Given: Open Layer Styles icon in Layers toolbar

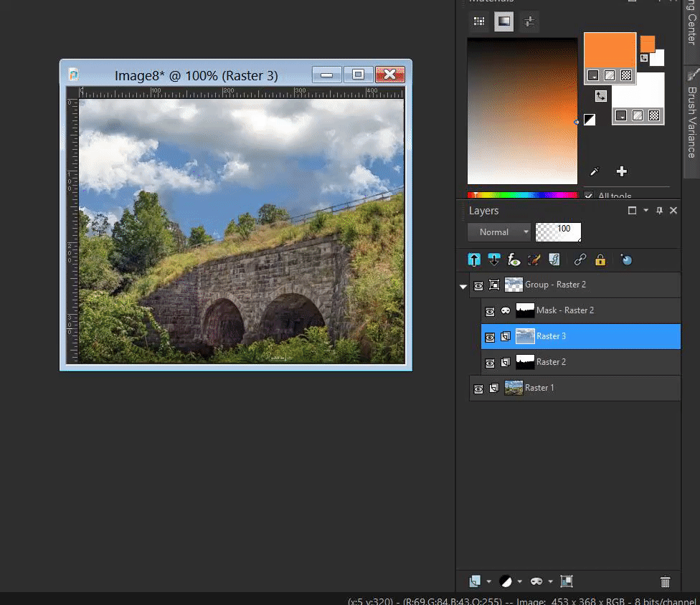Looking at the screenshot, I should pyautogui.click(x=554, y=259).
